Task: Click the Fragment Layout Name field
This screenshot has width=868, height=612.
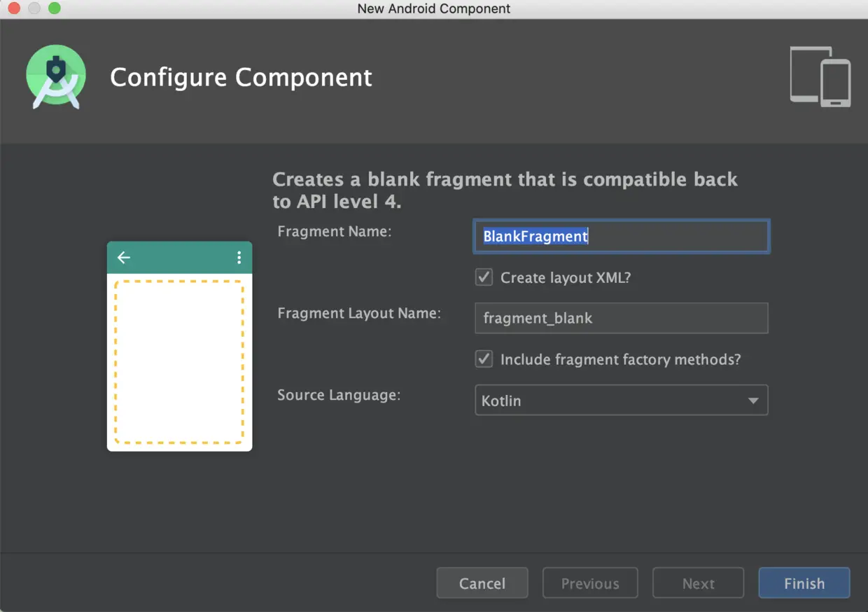Action: click(x=621, y=318)
